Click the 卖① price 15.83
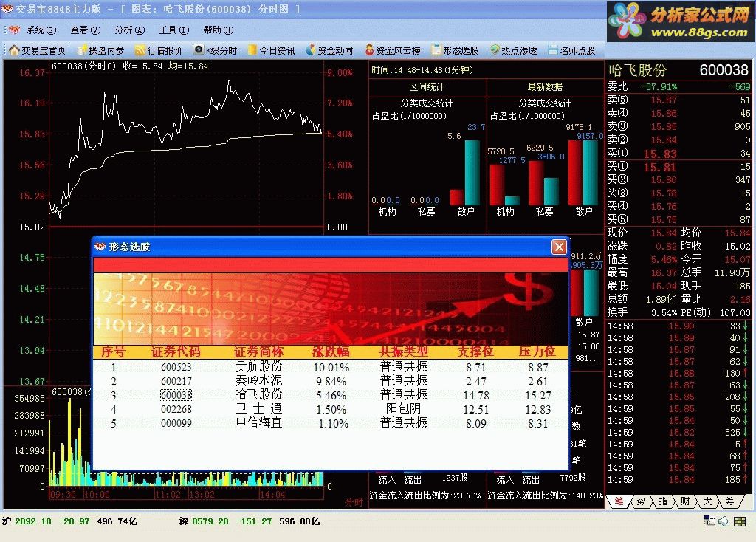 (660, 154)
